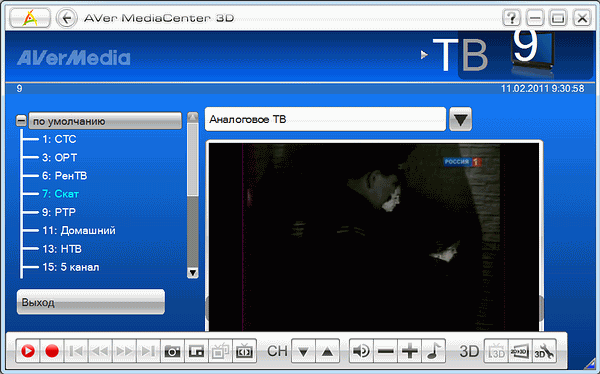
Task: Switch to the previous channel with down arrow
Action: [x=303, y=351]
